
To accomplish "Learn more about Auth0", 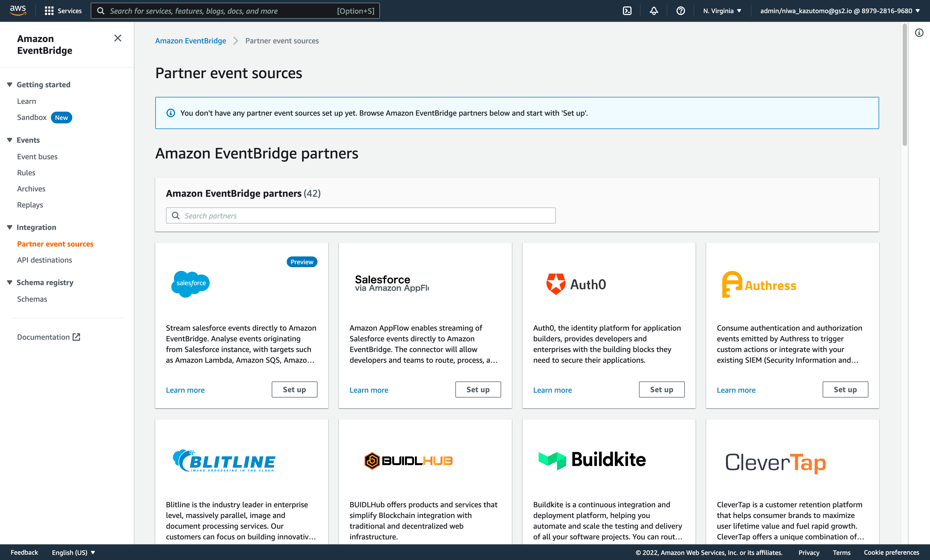I will coord(552,390).
